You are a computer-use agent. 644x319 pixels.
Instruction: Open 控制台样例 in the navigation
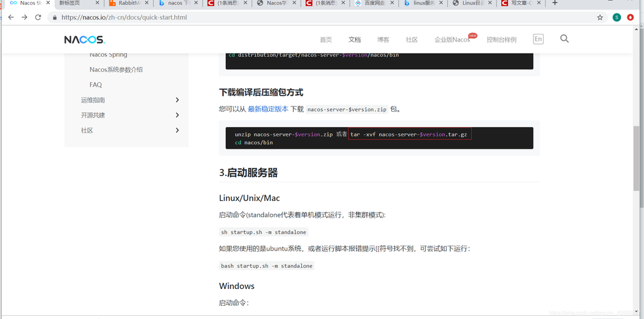click(502, 40)
